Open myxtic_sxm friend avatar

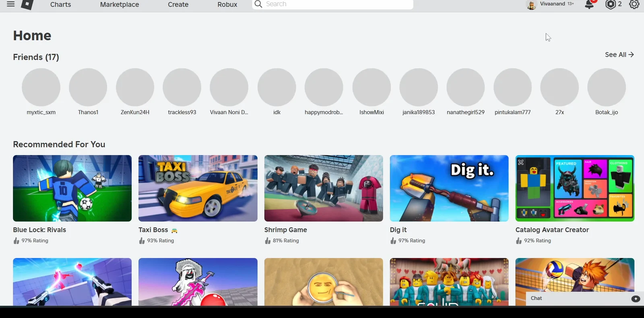click(41, 87)
